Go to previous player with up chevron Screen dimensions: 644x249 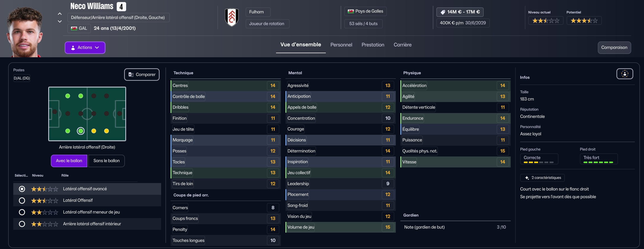pyautogui.click(x=60, y=14)
